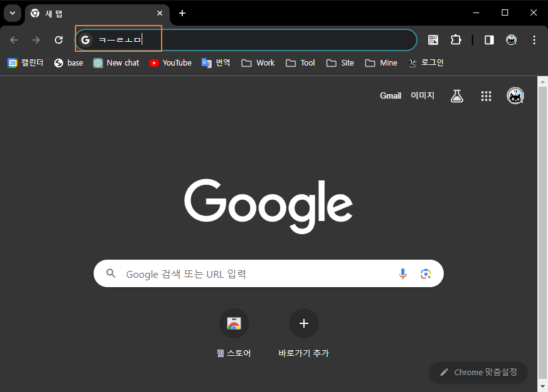The height and width of the screenshot is (392, 548).
Task: Open the Extensions puzzle icon
Action: pyautogui.click(x=456, y=40)
